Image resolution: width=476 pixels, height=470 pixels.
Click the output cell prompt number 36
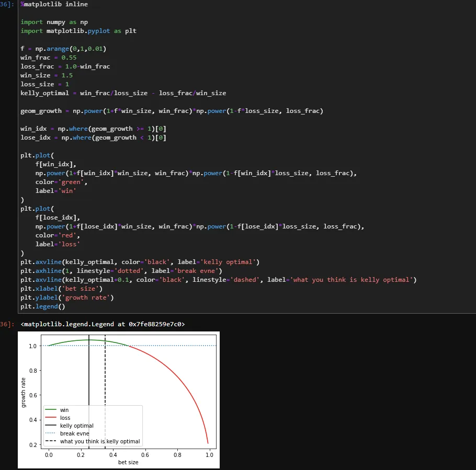7,324
